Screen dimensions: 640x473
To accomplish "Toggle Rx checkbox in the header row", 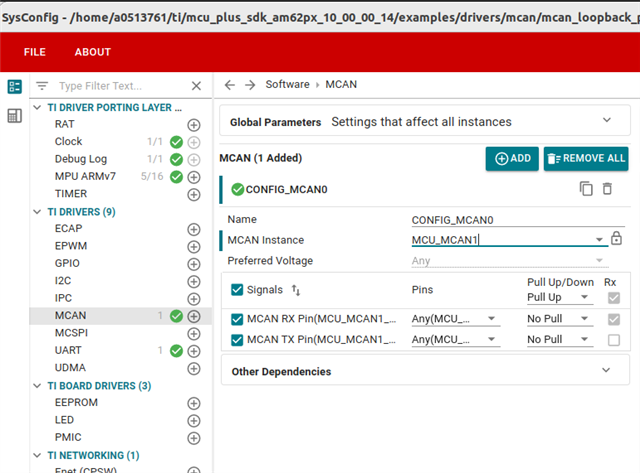I will 614,298.
